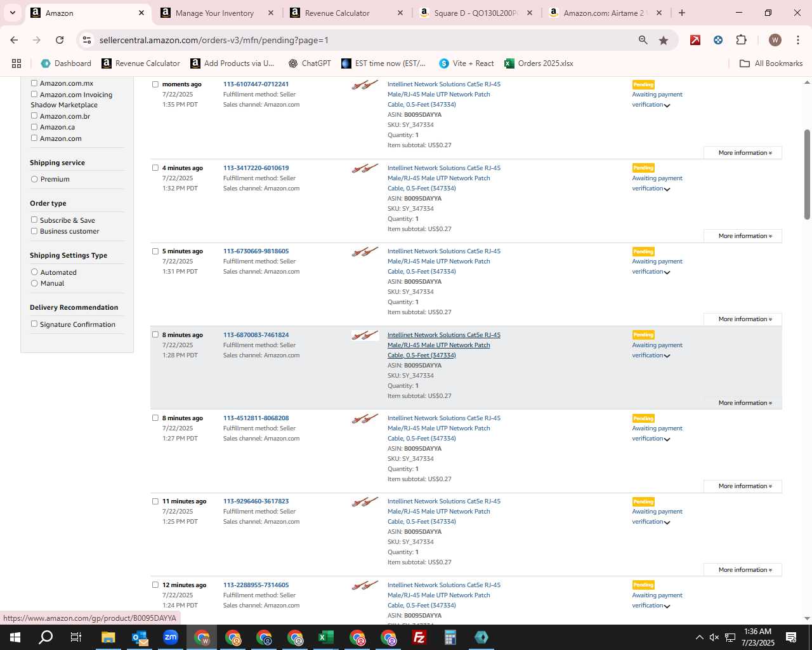Viewport: 812px width, 650px height.
Task: Open the Orders 2025.xlsx bookmark
Action: [x=539, y=63]
